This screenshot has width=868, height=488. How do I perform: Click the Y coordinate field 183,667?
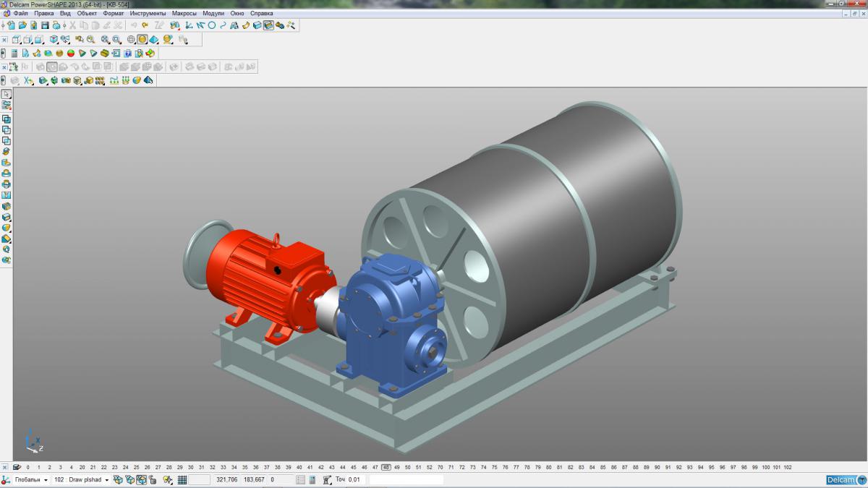click(254, 480)
